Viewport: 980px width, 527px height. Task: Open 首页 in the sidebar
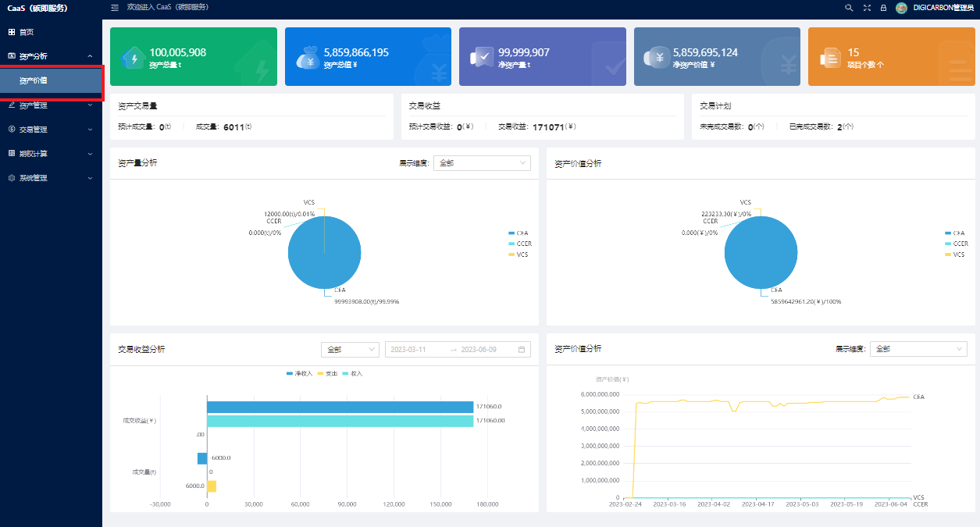(27, 32)
